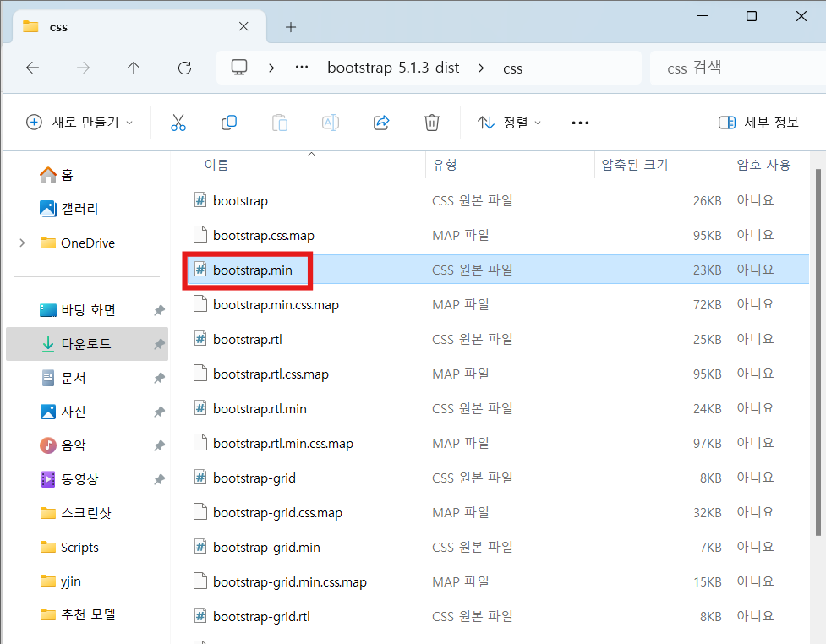
Task: Close the css tab
Action: [x=243, y=26]
